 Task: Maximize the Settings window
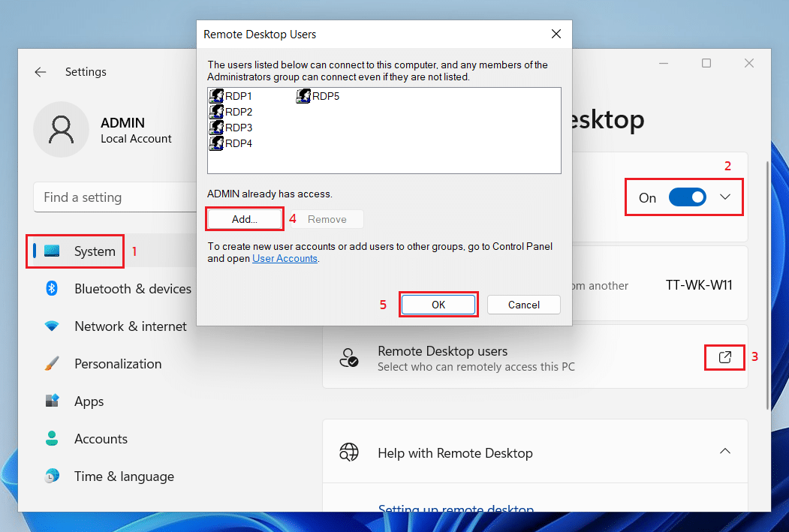706,63
